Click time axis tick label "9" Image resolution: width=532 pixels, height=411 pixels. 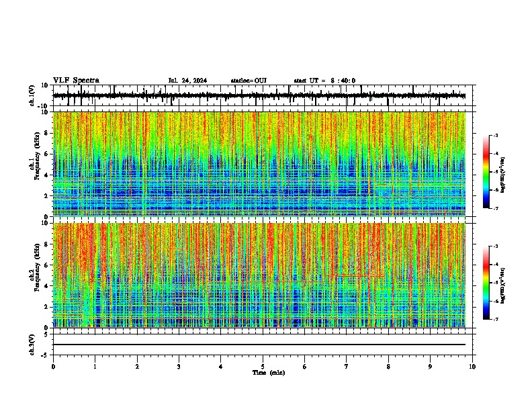point(430,367)
